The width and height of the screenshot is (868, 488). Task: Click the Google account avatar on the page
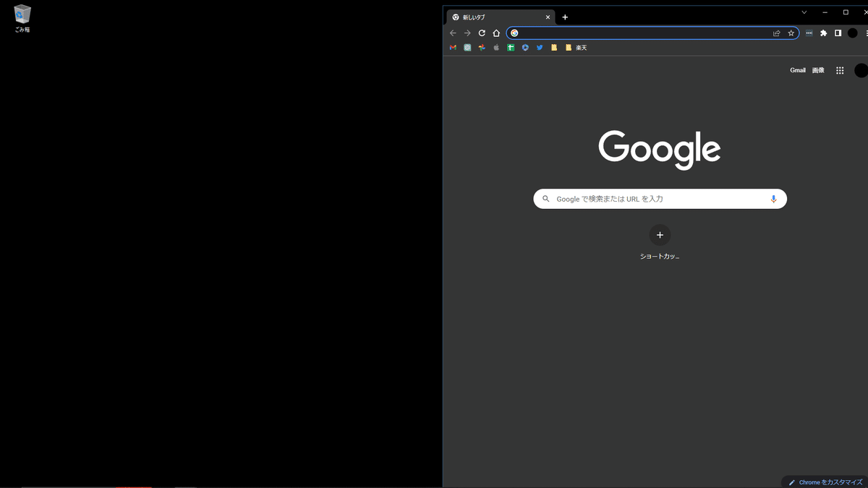[861, 70]
